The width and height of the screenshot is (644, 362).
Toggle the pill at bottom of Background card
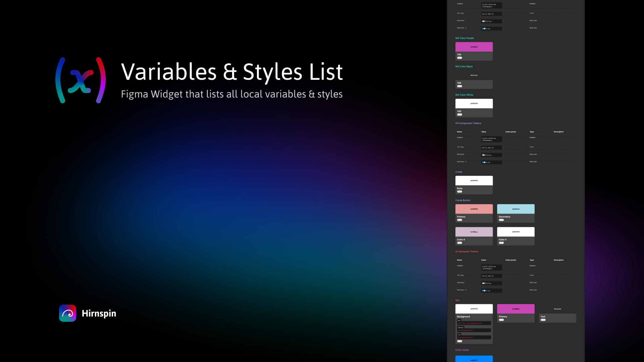(460, 341)
